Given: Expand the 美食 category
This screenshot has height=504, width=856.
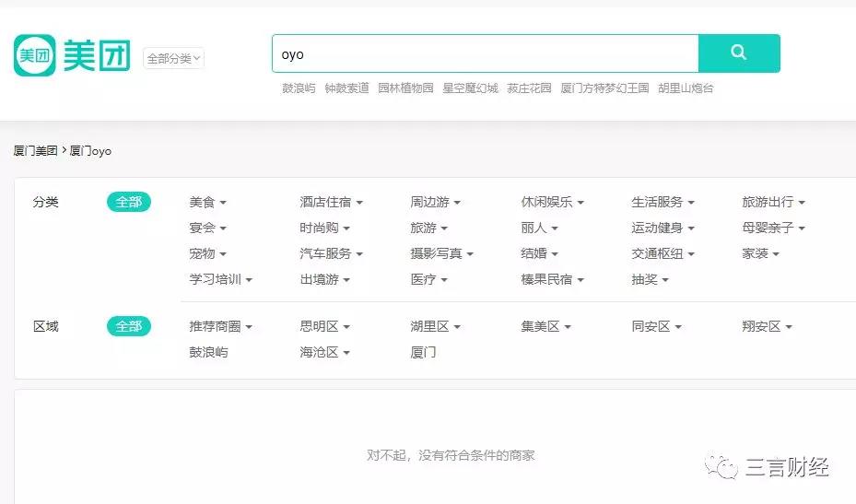Looking at the screenshot, I should (x=207, y=202).
